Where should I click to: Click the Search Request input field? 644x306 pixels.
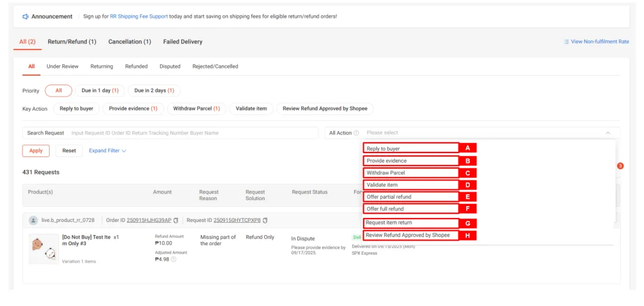coord(193,133)
